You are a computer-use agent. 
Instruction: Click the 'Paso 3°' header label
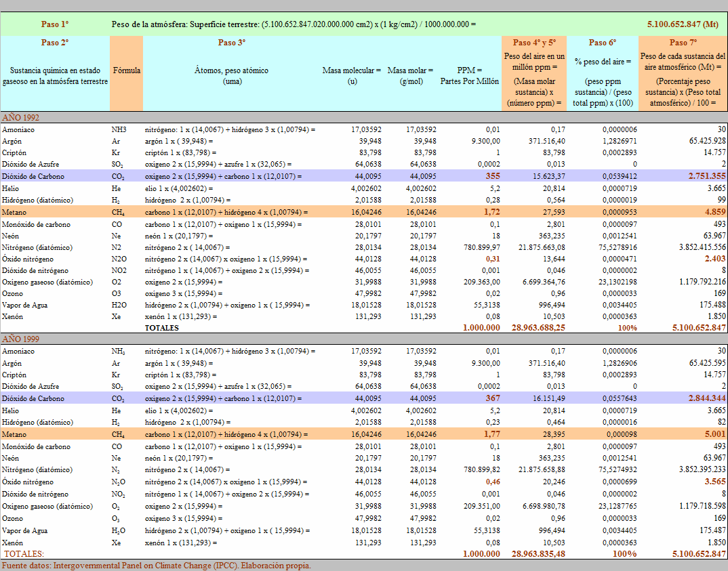232,43
